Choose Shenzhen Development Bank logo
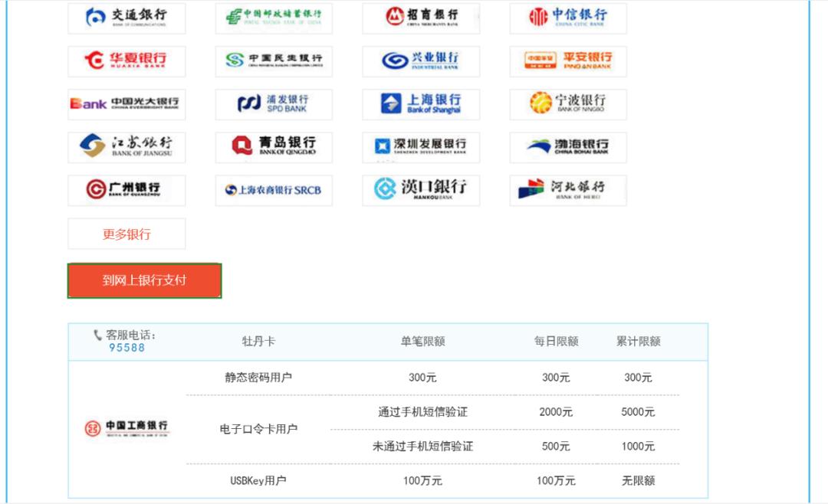 [422, 147]
